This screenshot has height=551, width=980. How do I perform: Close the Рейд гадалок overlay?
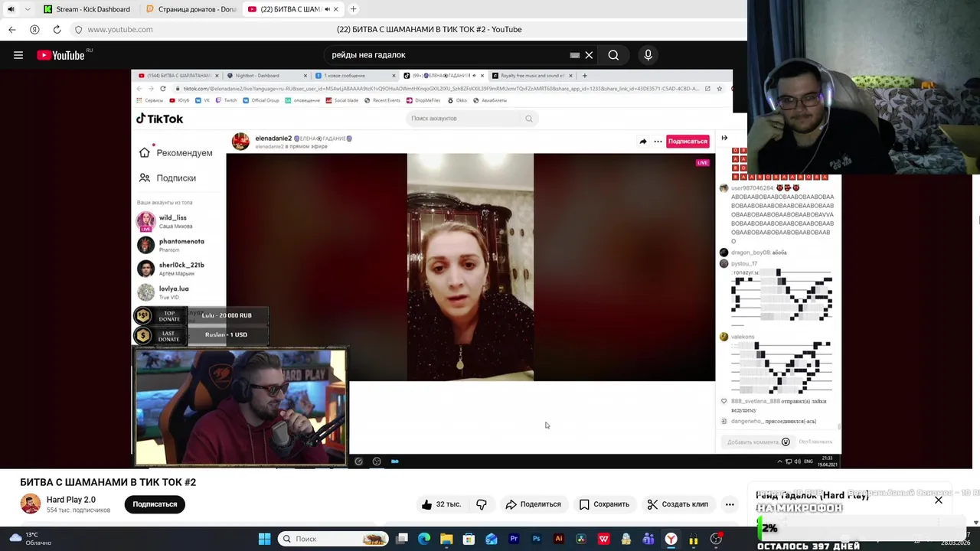939,500
